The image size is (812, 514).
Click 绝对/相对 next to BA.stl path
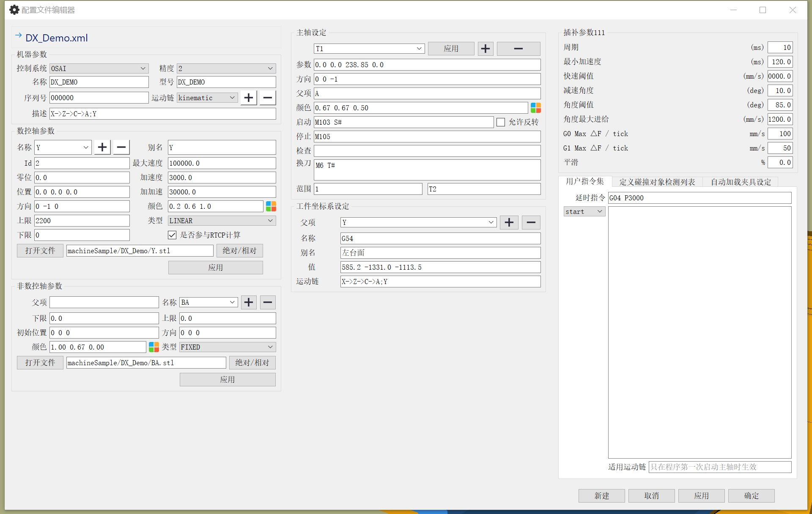click(252, 363)
